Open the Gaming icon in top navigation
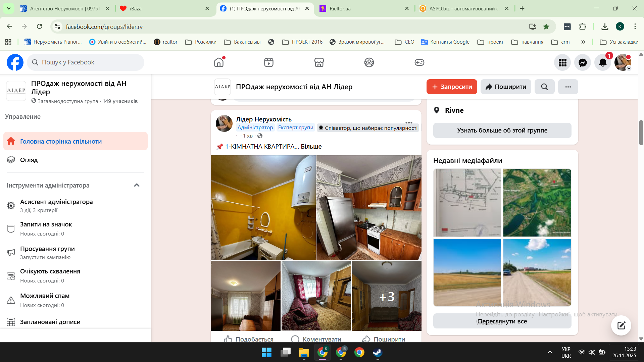This screenshot has height=362, width=644. pos(419,62)
